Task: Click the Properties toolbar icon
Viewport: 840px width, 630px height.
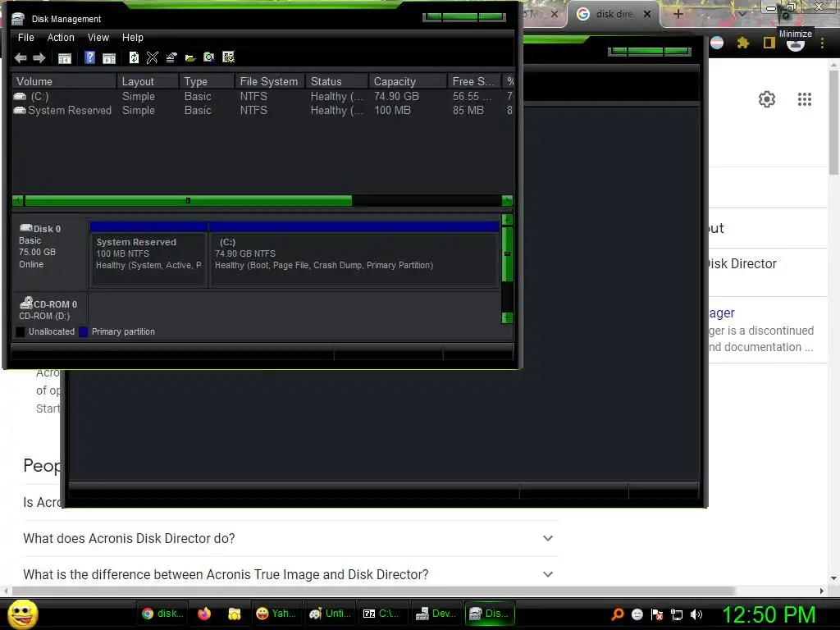Action: point(171,57)
